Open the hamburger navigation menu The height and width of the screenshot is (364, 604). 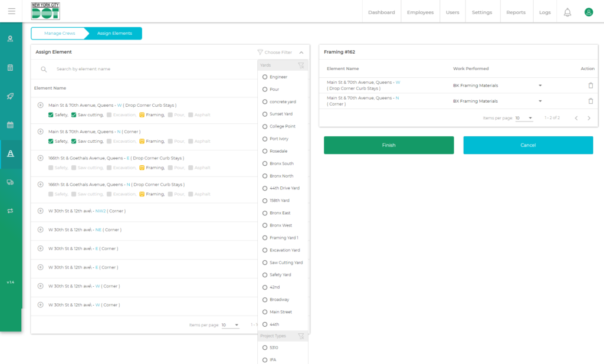coord(11,11)
